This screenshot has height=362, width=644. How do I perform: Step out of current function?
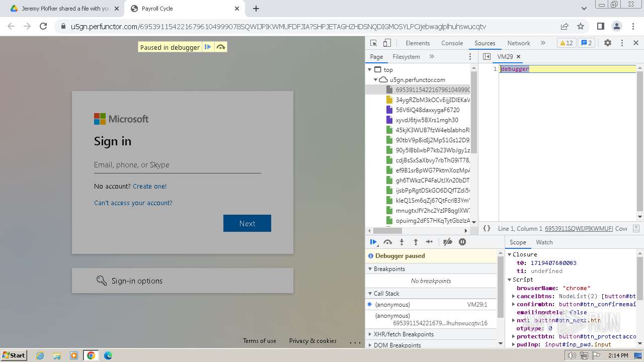tap(416, 242)
